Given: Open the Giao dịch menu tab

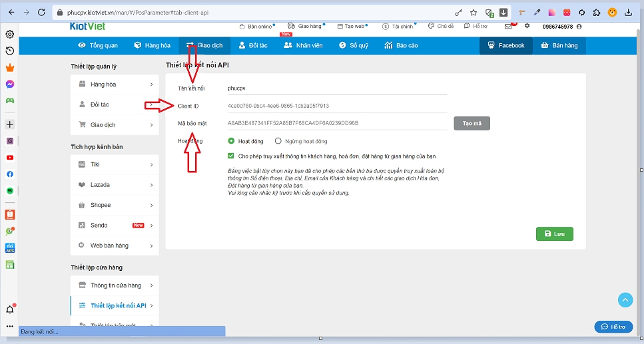Looking at the screenshot, I should point(204,46).
